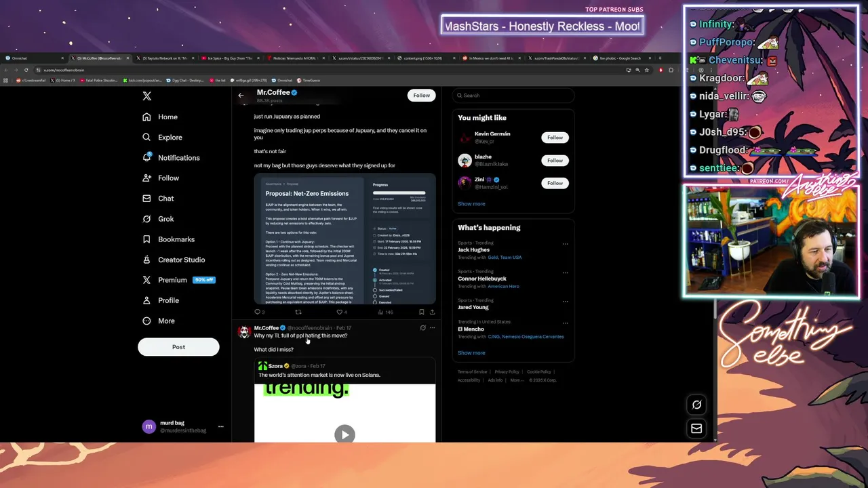868x488 pixels.
Task: Open a new browser tab
Action: (659, 58)
